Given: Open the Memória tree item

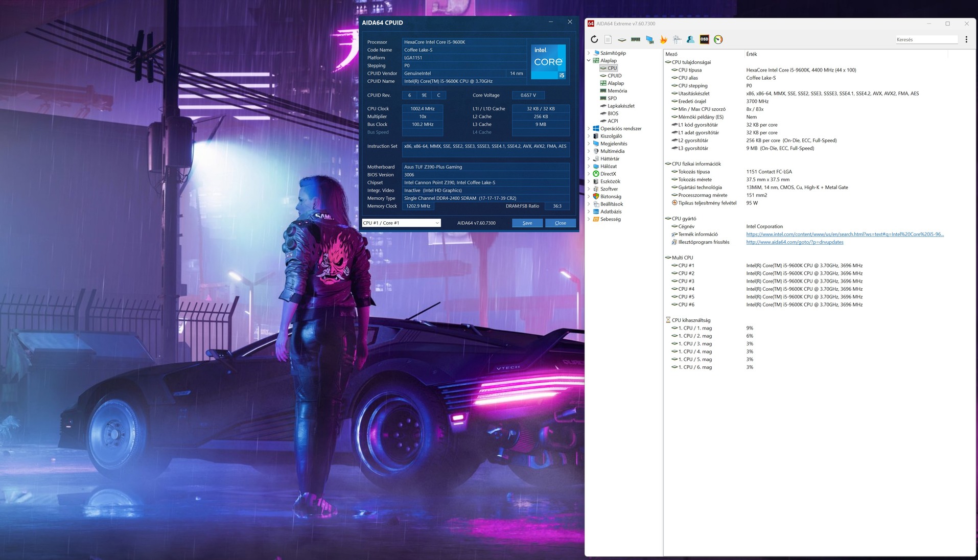Looking at the screenshot, I should [x=617, y=91].
